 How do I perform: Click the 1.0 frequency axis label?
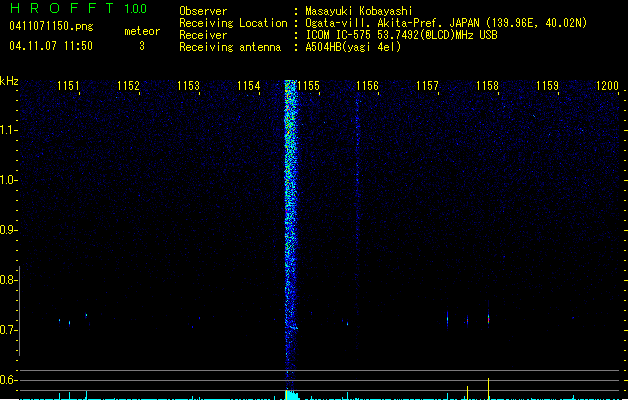[x=8, y=180]
